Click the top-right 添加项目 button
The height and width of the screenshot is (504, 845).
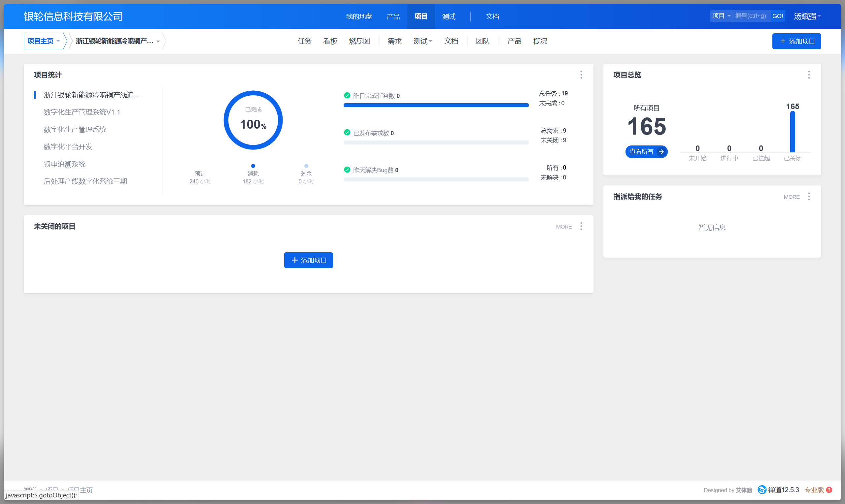click(796, 41)
